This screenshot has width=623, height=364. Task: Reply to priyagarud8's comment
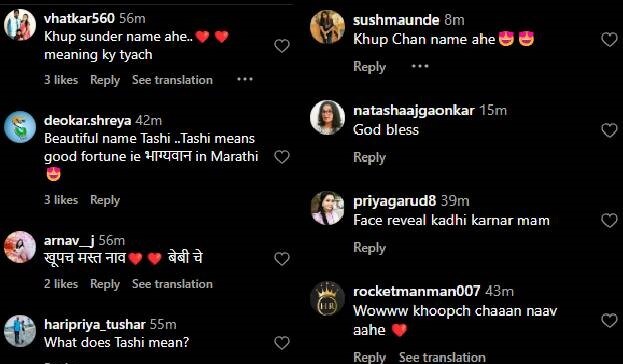370,248
